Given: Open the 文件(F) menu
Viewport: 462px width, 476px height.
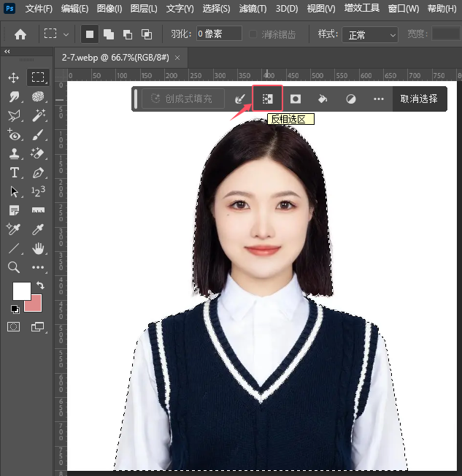Looking at the screenshot, I should (x=39, y=9).
